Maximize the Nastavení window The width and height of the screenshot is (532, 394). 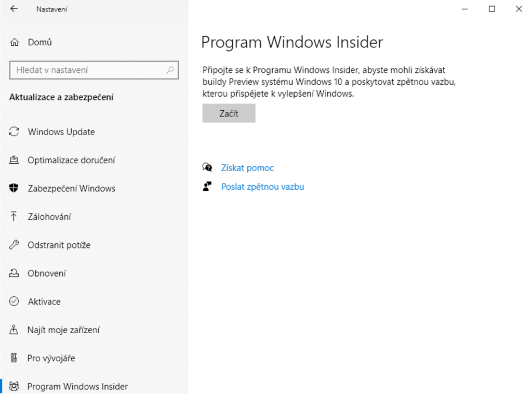(x=492, y=9)
